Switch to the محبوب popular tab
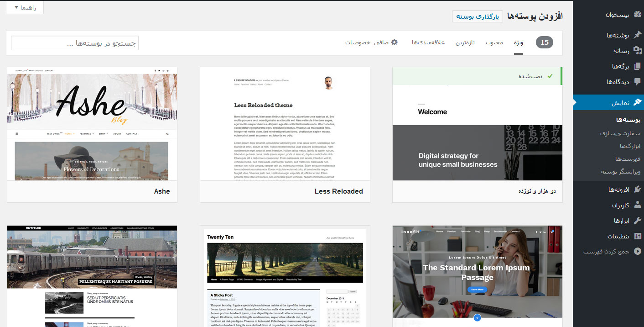644x327 pixels. point(494,42)
